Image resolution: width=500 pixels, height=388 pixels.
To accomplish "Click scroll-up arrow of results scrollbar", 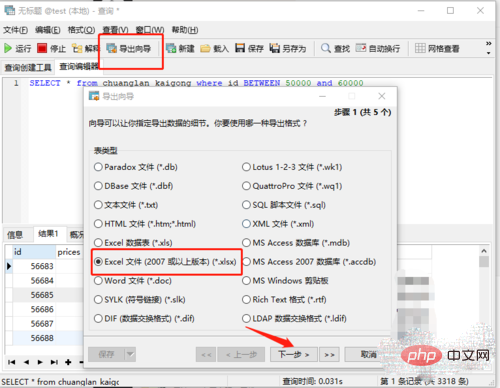I will tap(484, 251).
